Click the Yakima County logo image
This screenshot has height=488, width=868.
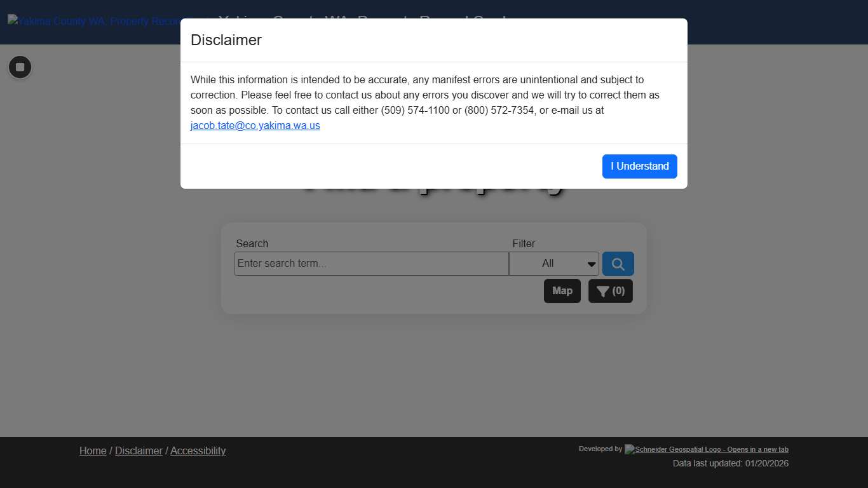coord(95,21)
